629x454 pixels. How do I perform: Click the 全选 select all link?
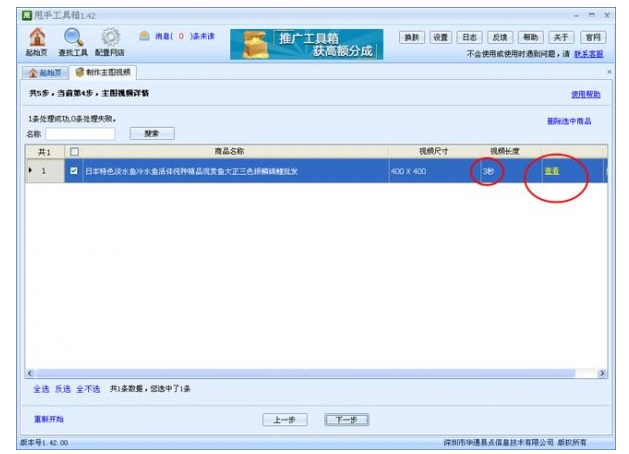pos(41,389)
